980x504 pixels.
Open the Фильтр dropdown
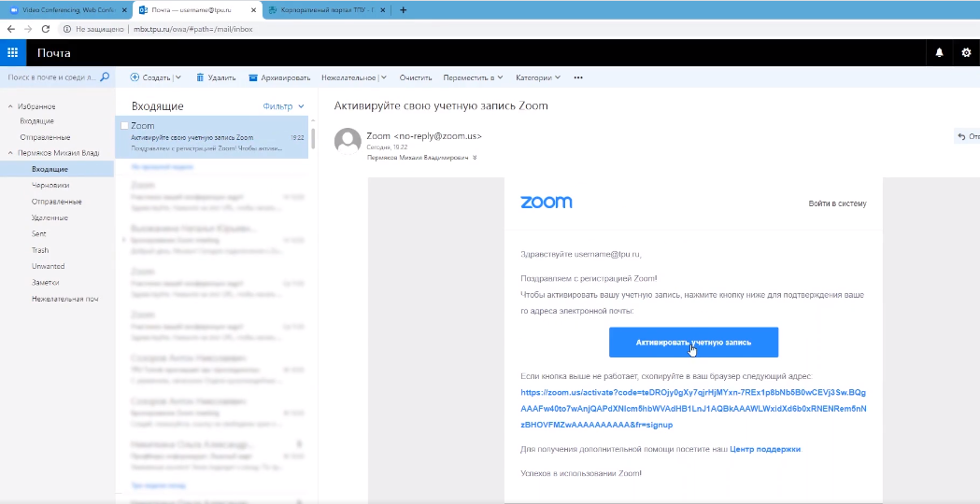284,106
